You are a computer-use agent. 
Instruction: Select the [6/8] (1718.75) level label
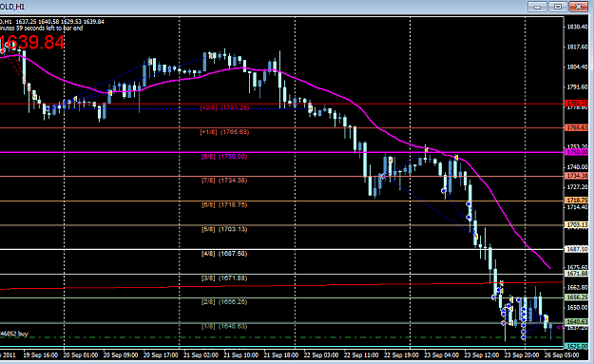coord(224,205)
